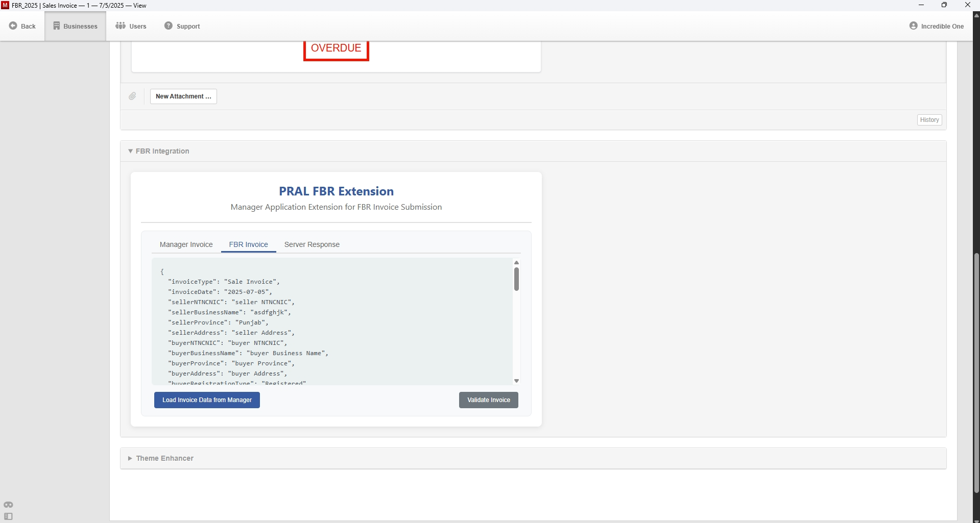Screen dimensions: 980x523
Task: Click the "sellerNTNCNIC" JSON line
Action: [x=231, y=302]
